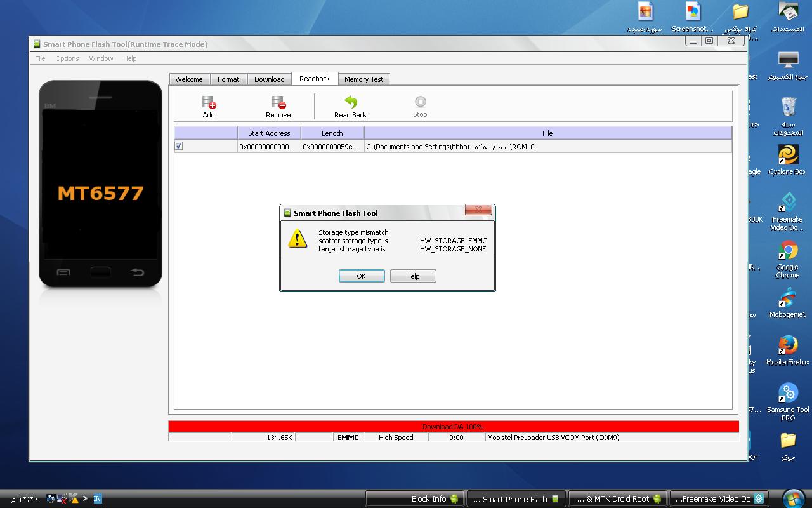Open the File menu
This screenshot has height=508, width=812.
[x=40, y=58]
